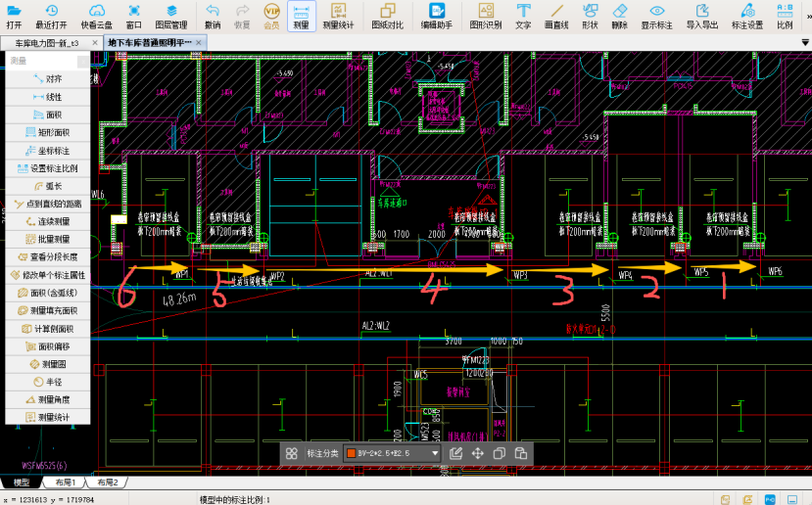812x505 pixels.
Task: Switch to 布局1 layout tab
Action: pyautogui.click(x=67, y=482)
